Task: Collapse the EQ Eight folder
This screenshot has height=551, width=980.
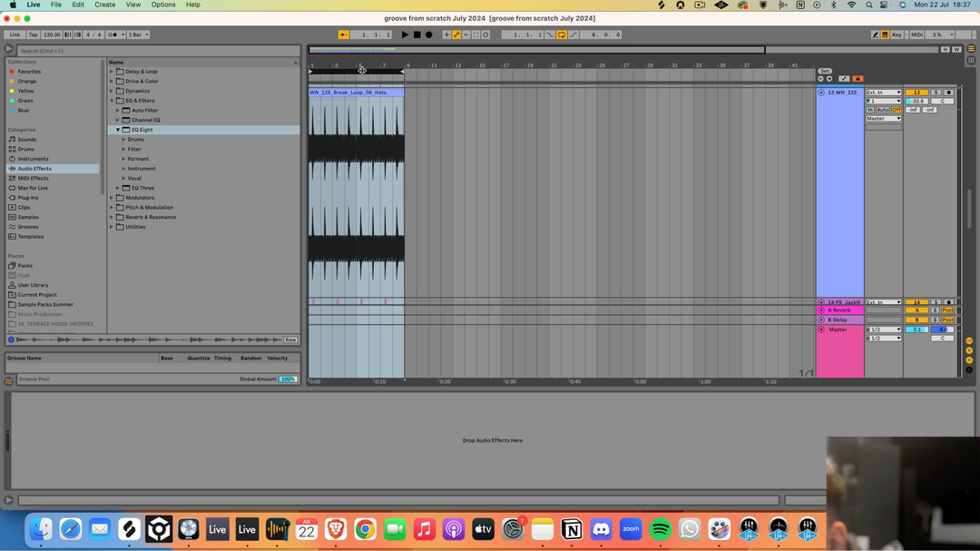Action: [x=118, y=130]
